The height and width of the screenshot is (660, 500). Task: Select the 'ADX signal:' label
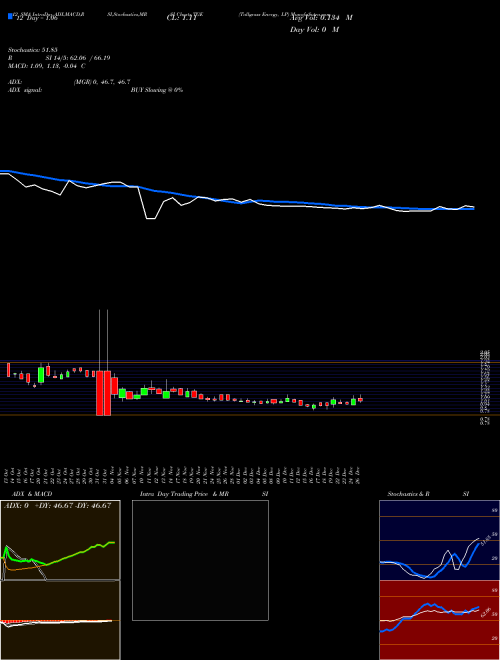[24, 90]
